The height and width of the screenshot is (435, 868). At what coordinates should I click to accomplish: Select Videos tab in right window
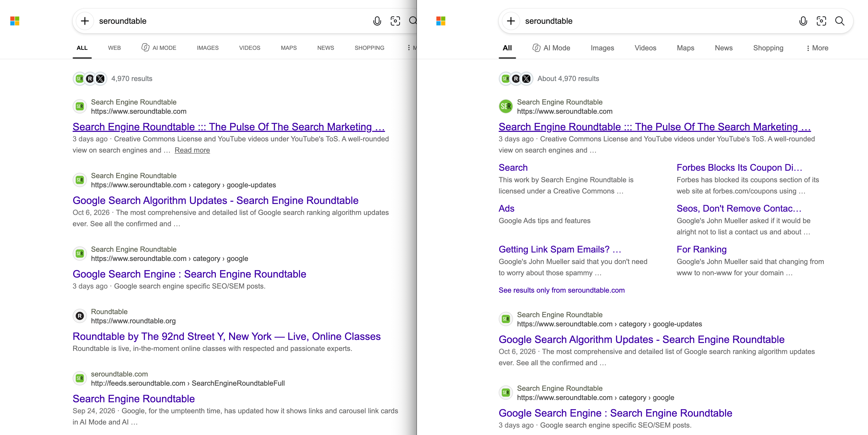(645, 48)
